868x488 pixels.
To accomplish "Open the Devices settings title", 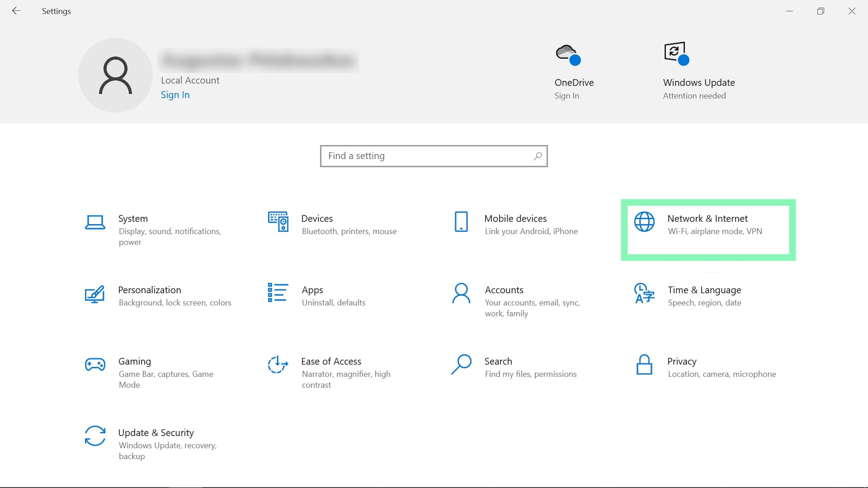I will click(x=317, y=218).
